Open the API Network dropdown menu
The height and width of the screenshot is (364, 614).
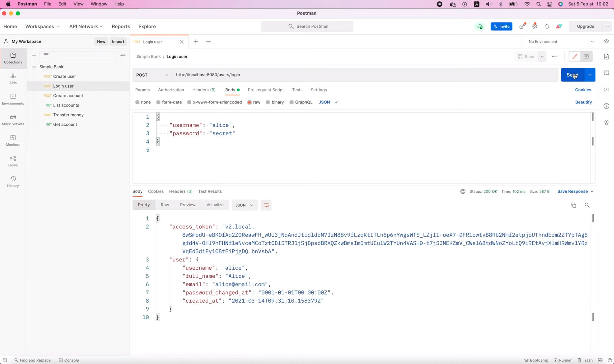click(86, 26)
